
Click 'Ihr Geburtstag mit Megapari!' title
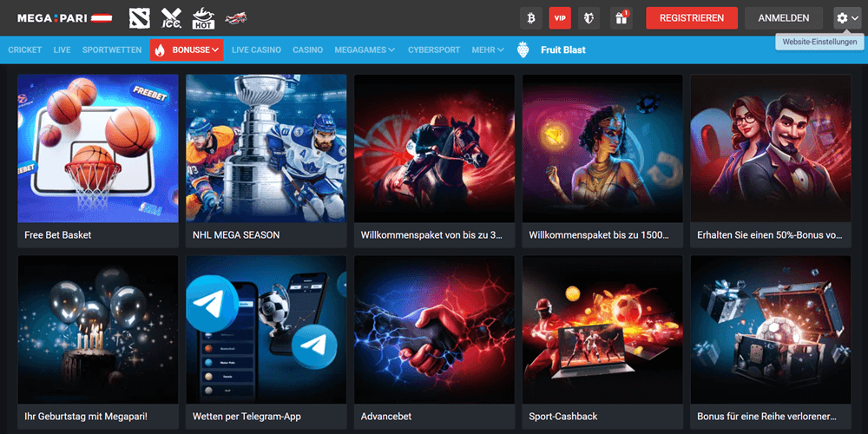[86, 417]
